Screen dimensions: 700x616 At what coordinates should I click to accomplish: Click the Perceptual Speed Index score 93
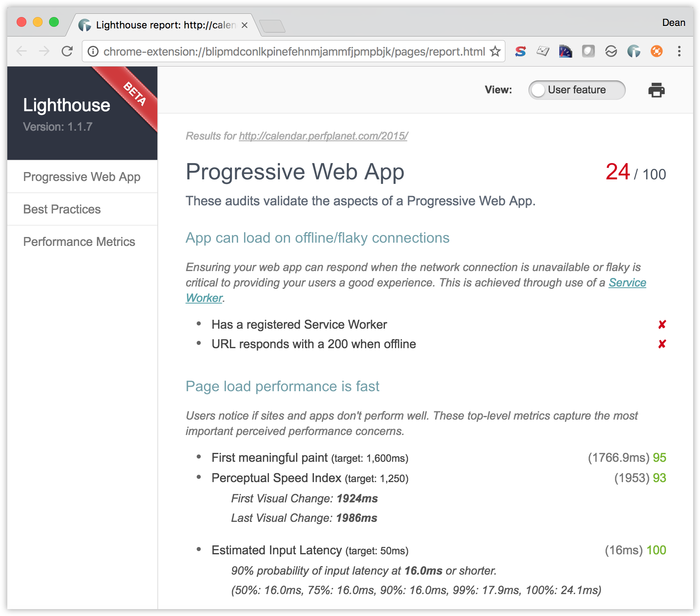(659, 478)
